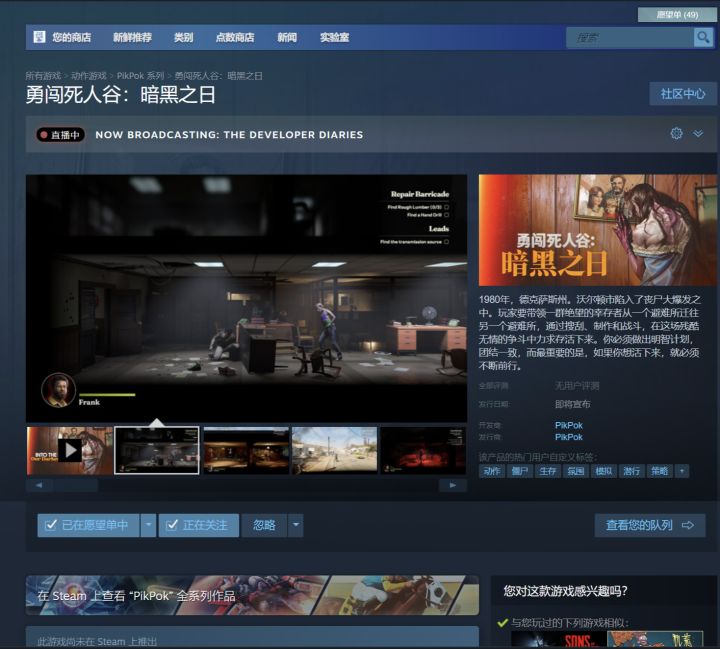
Task: Open 新鲜推荐 menu
Action: coord(132,37)
